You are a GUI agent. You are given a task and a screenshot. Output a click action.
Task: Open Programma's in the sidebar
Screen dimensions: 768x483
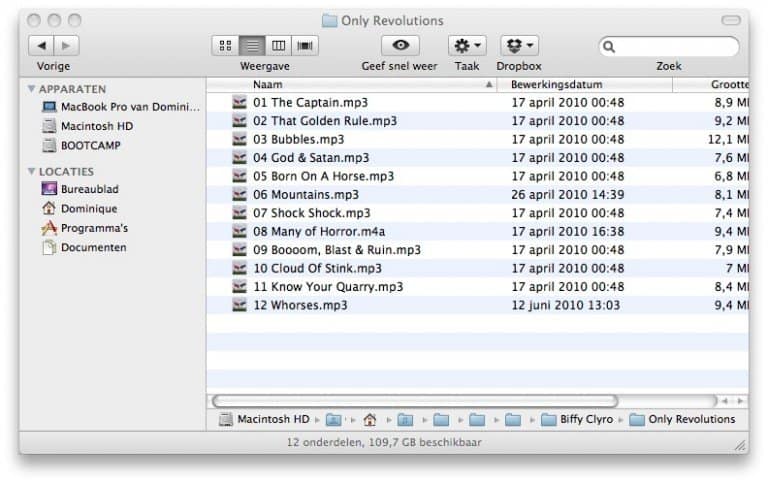coord(85,228)
